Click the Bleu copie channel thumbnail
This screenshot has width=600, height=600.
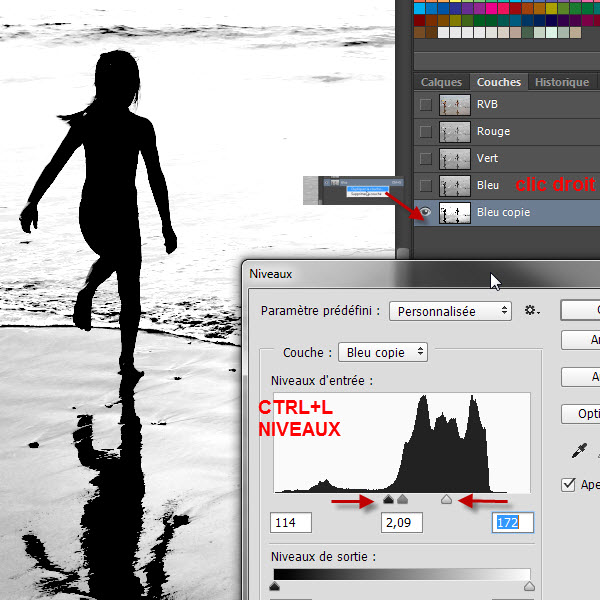[x=456, y=213]
